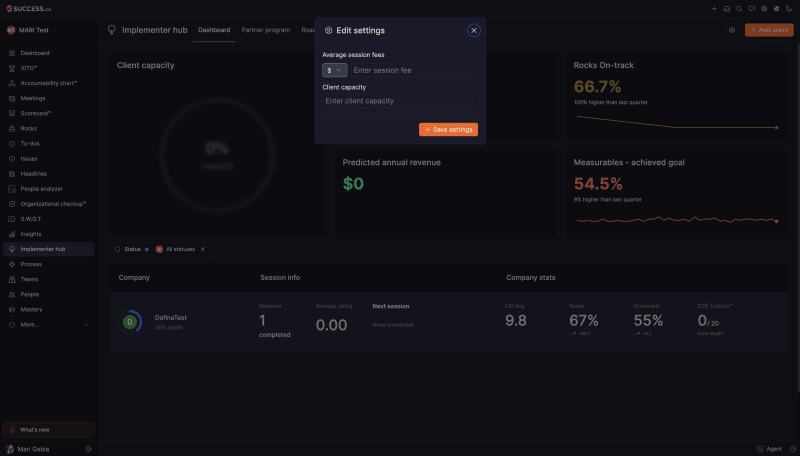Viewport: 800px width, 456px height.
Task: Click the Implementer hub page title
Action: pos(155,30)
